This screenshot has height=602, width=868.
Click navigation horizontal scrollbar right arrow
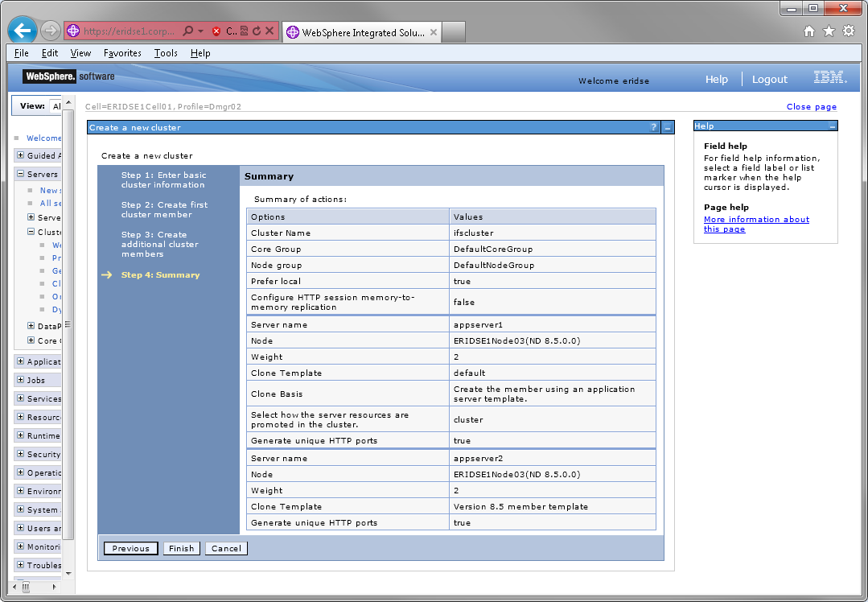pos(54,587)
